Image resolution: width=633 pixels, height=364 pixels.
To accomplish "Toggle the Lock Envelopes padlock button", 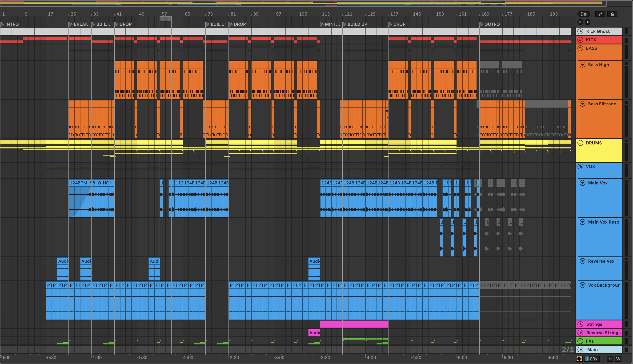I will (612, 14).
